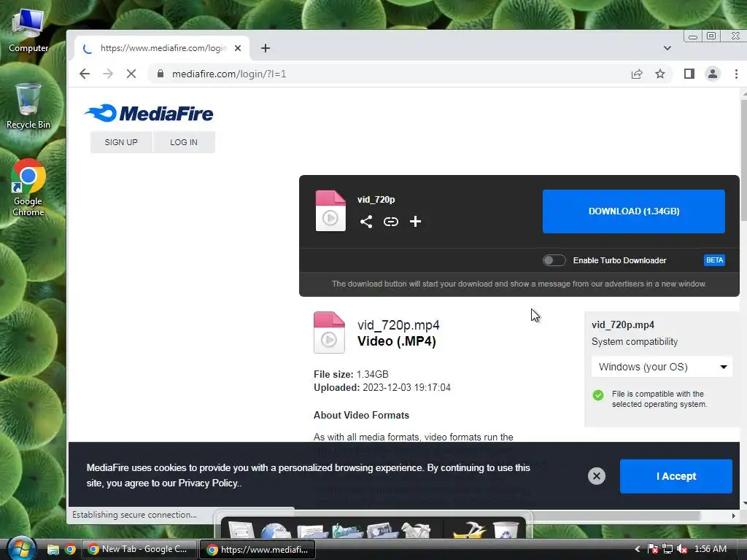Screen dimensions: 747x560
Task: Click "File size: 1.34GB" text
Action: (351, 374)
